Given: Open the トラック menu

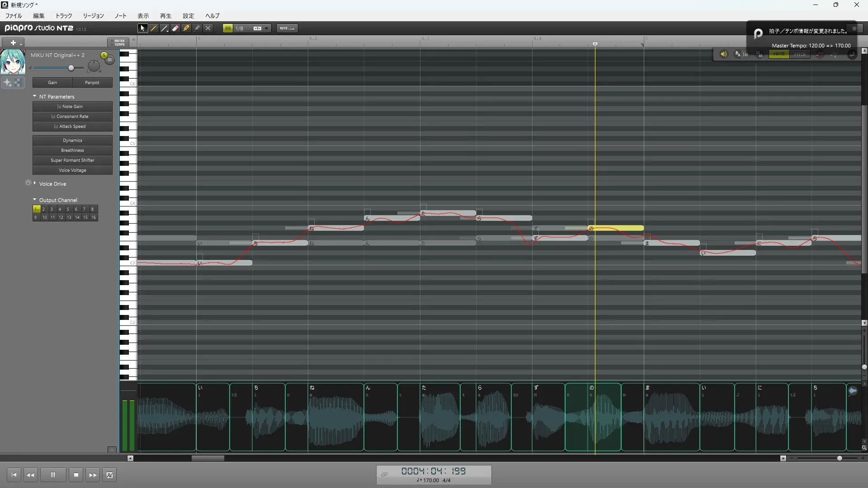Looking at the screenshot, I should tap(64, 16).
